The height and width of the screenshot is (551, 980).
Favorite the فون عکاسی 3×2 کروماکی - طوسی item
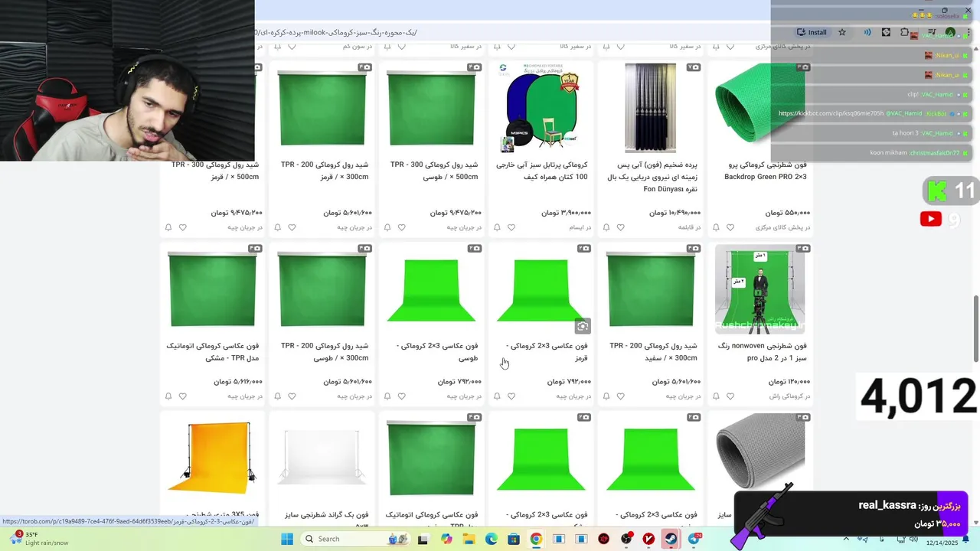tap(402, 396)
